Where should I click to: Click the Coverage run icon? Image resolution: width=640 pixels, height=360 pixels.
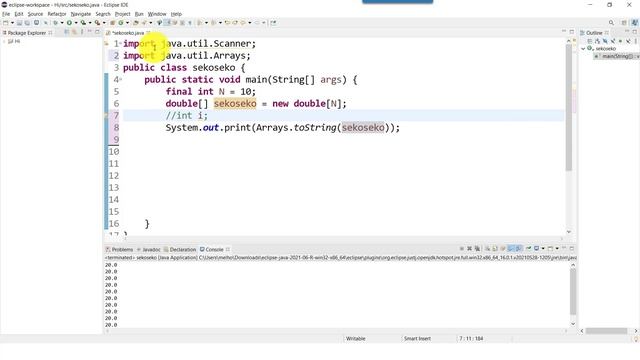83,23
